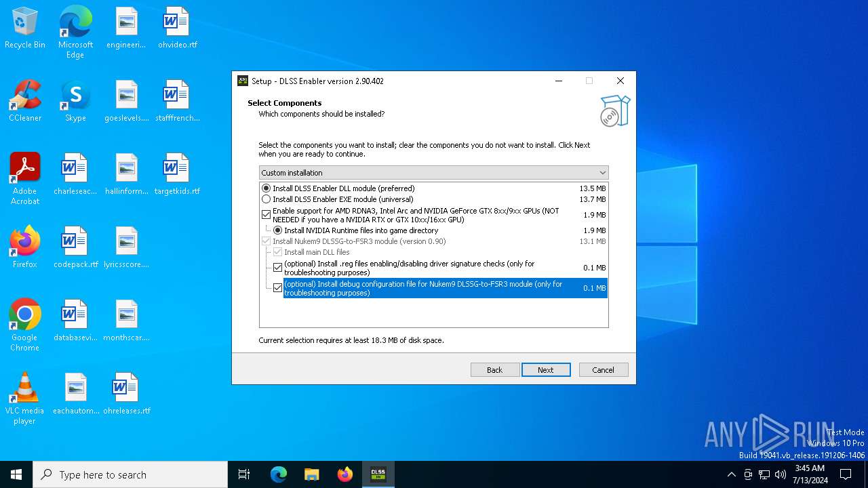Image resolution: width=868 pixels, height=488 pixels.
Task: Cancel the DLSS Enabler setup
Action: click(603, 370)
